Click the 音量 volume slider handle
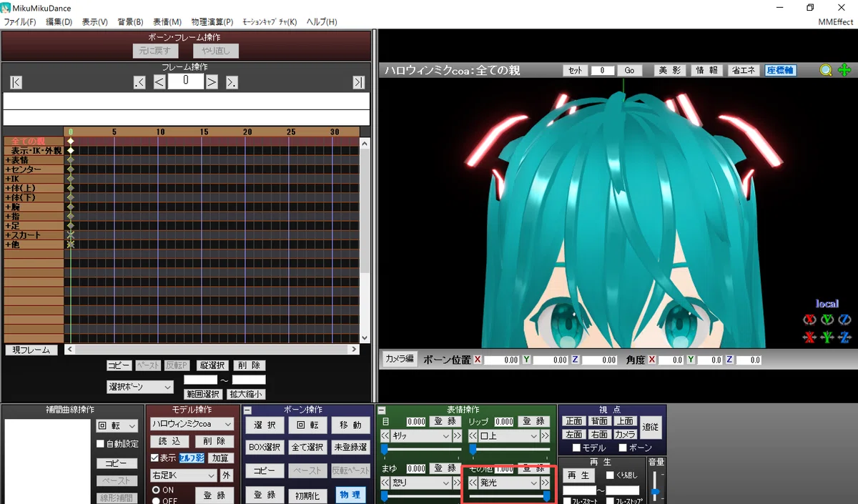The height and width of the screenshot is (504, 858). 655,491
